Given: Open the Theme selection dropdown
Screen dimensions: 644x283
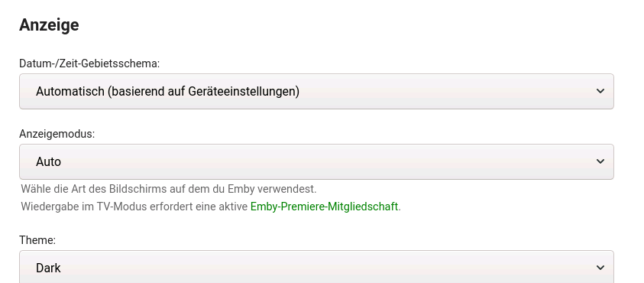Looking at the screenshot, I should tap(317, 266).
